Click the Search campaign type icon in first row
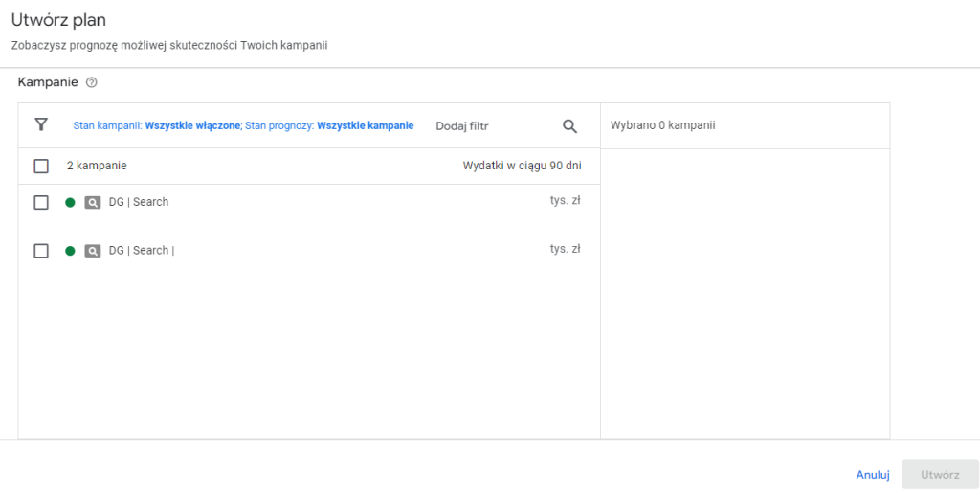Image resolution: width=980 pixels, height=493 pixels. [x=92, y=202]
